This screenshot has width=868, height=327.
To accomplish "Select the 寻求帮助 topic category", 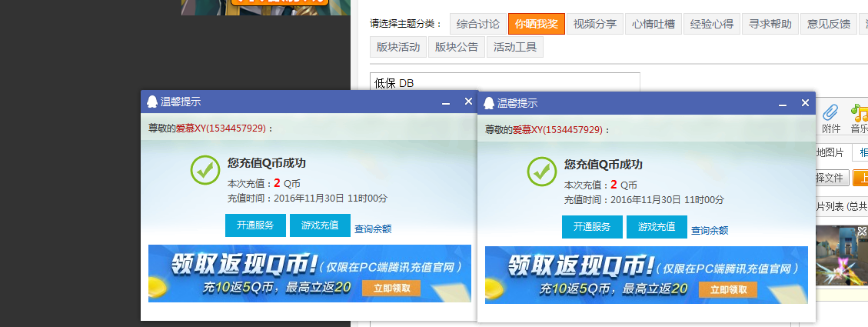I will [x=770, y=24].
